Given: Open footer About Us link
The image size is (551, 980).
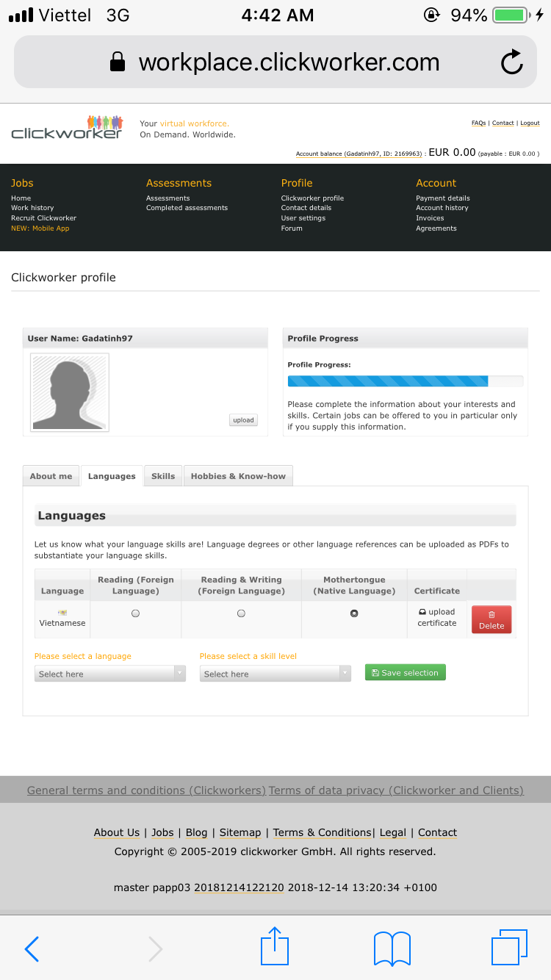Looking at the screenshot, I should 117,832.
